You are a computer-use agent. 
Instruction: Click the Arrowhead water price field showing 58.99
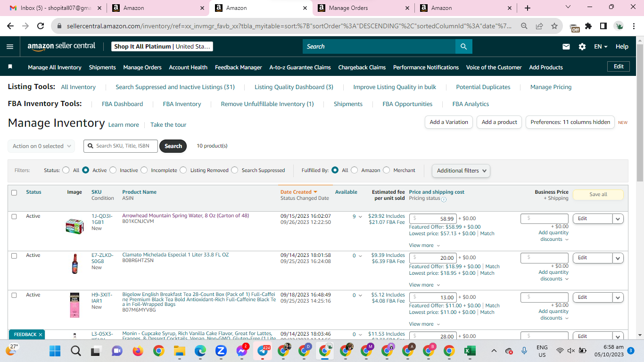[x=432, y=219]
